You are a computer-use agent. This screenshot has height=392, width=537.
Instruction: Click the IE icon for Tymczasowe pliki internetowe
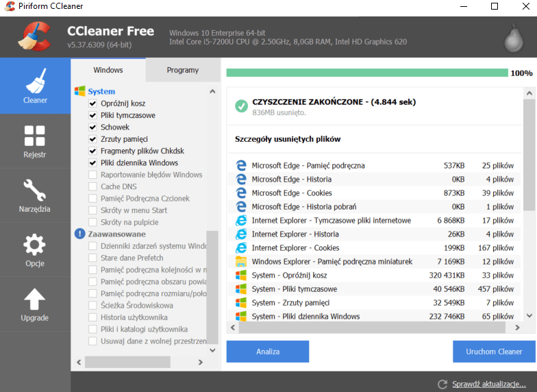click(241, 221)
